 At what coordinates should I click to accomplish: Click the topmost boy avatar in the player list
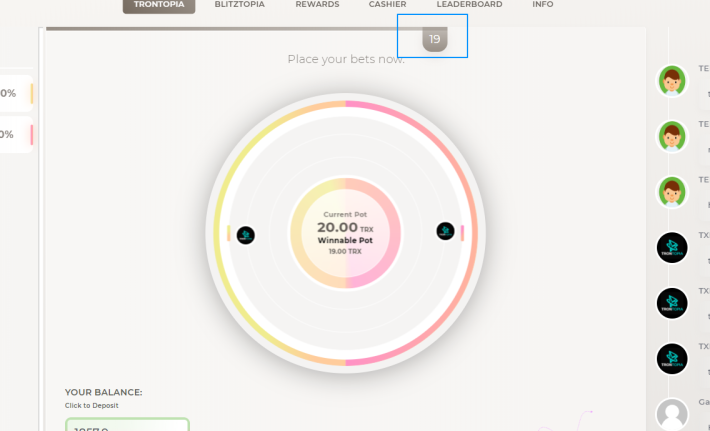672,81
